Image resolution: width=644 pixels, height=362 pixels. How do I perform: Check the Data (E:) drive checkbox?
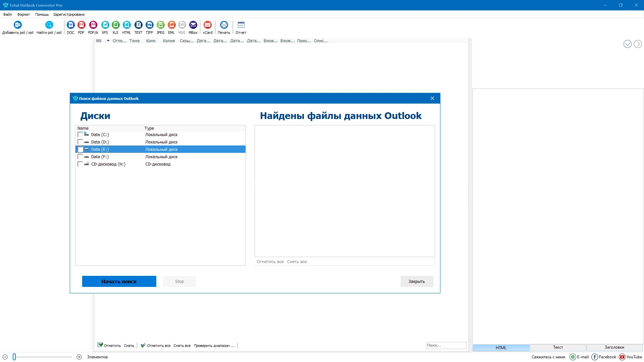80,149
